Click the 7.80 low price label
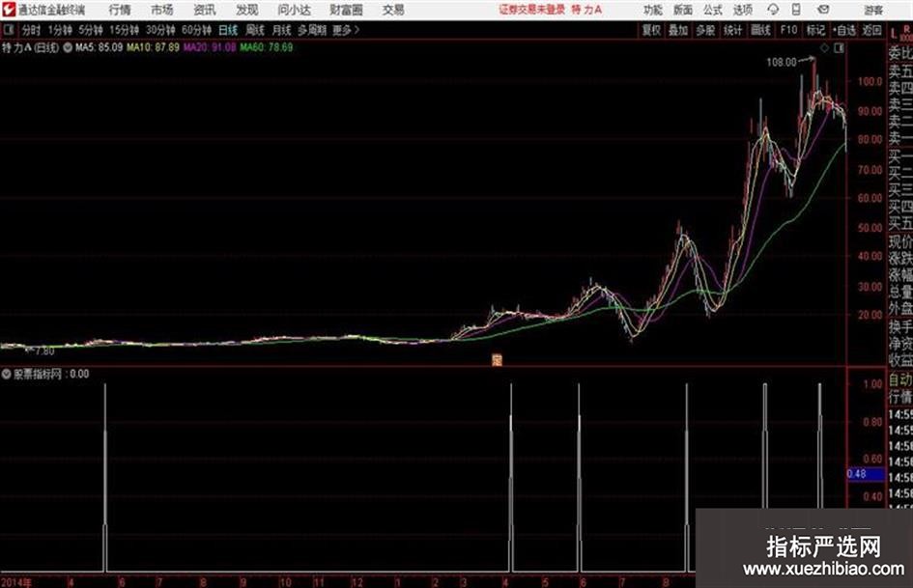This screenshot has width=913, height=588. (x=44, y=351)
